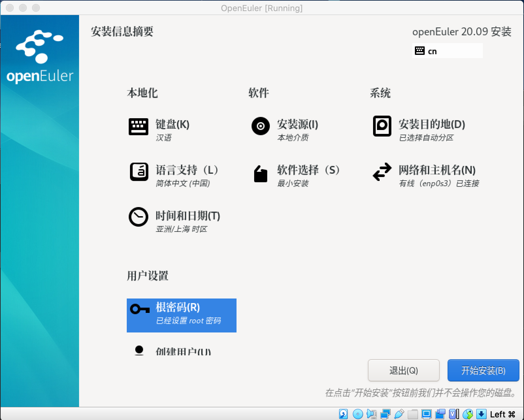Click the Create User (创建用户) person icon
524x420 pixels.
pos(139,351)
